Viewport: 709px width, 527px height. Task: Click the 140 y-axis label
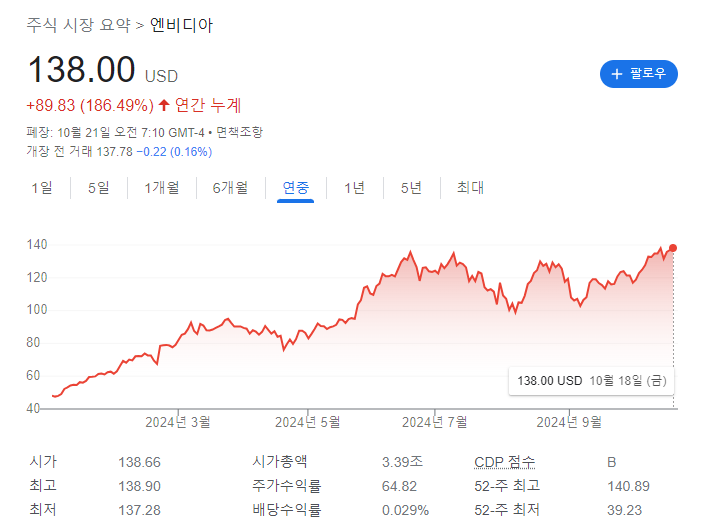tap(37, 245)
